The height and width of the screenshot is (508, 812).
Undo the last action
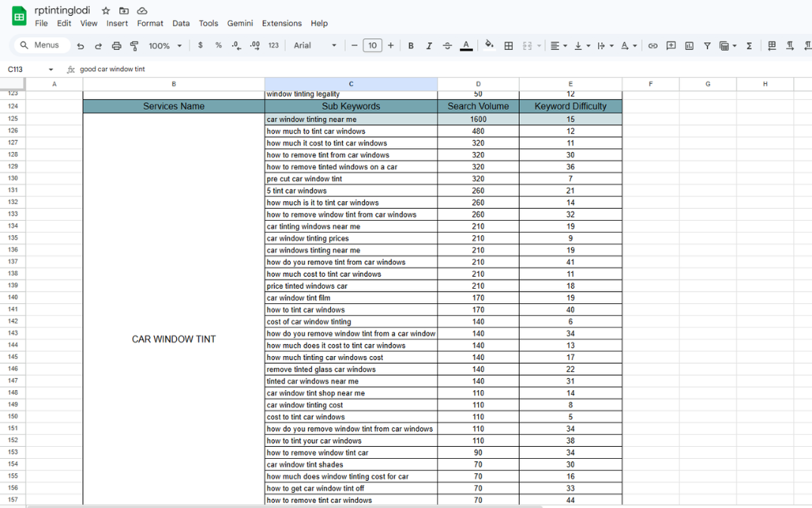[x=80, y=46]
